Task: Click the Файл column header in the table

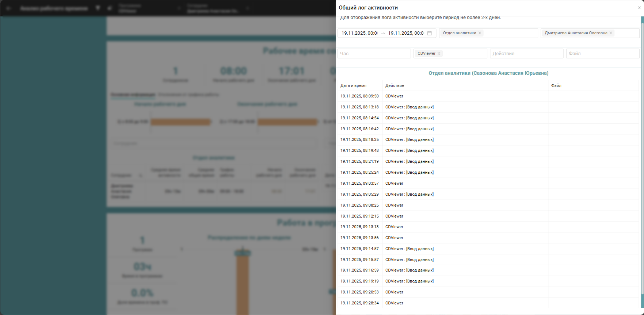Action: click(x=556, y=86)
